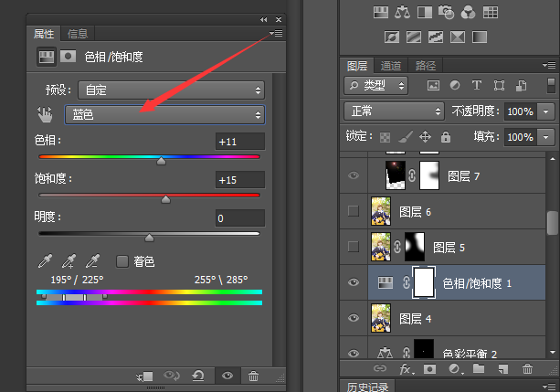Add a layer style (fx)

coord(407,369)
